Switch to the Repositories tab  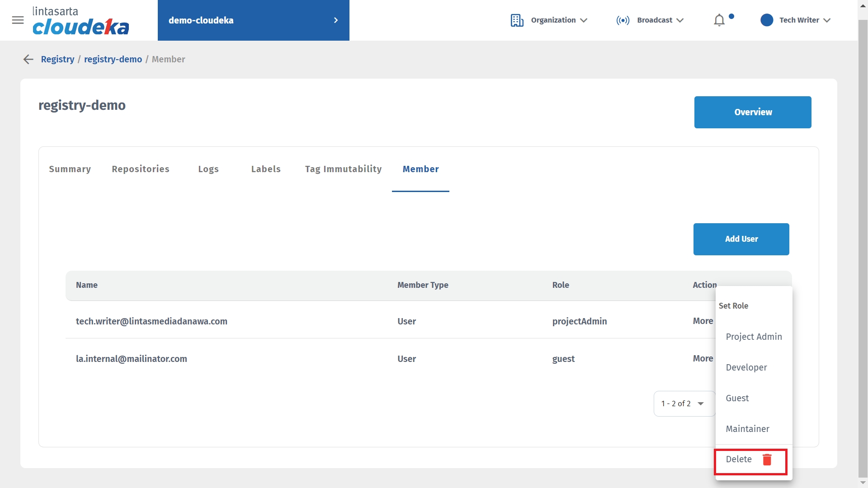[x=141, y=169]
